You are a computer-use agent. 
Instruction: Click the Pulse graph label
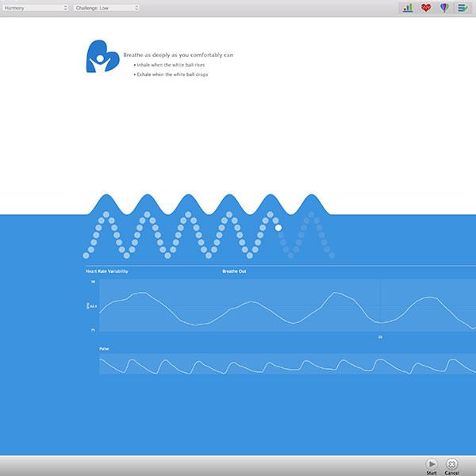tap(104, 349)
